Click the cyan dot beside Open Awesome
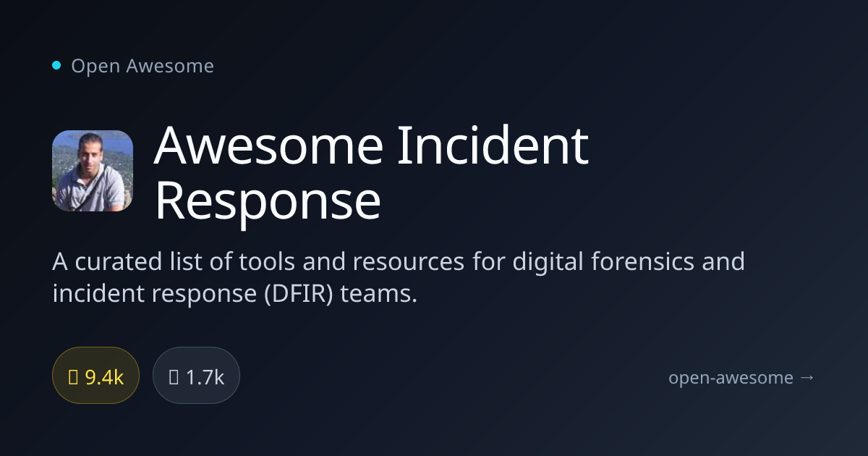868x456 pixels. pyautogui.click(x=56, y=66)
